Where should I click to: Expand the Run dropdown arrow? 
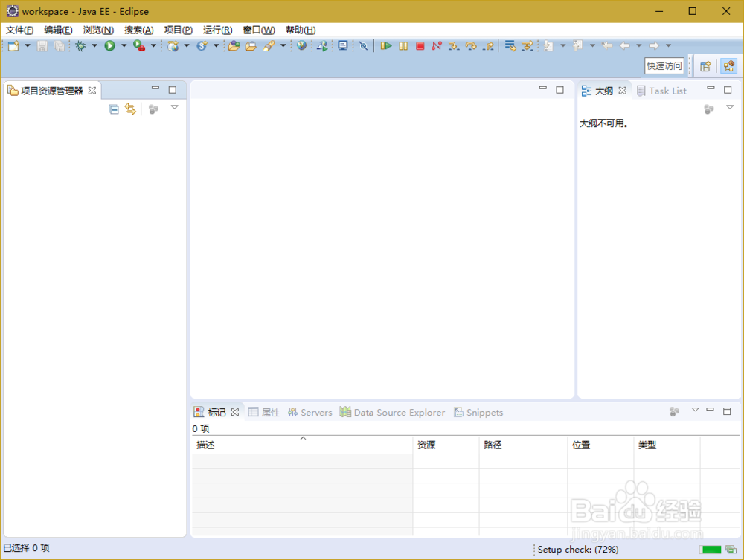point(124,46)
